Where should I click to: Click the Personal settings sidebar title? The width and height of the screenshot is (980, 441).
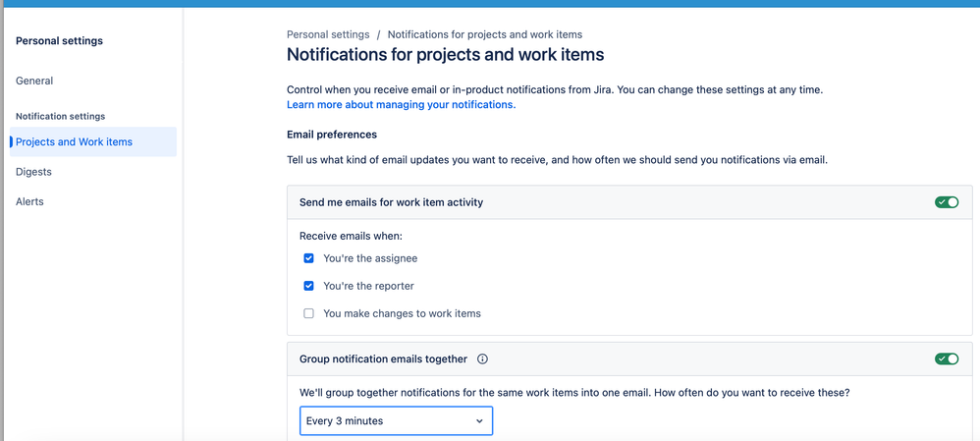(x=59, y=41)
